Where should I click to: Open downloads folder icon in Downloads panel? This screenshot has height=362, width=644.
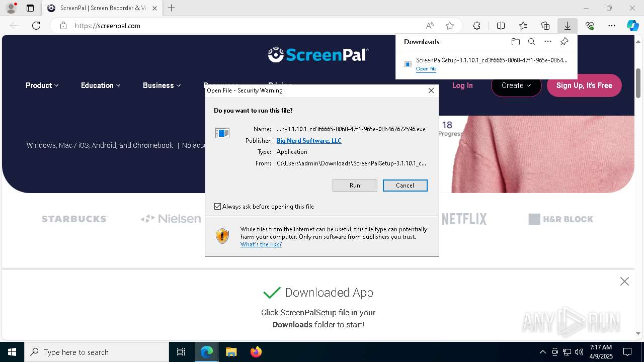tap(515, 42)
